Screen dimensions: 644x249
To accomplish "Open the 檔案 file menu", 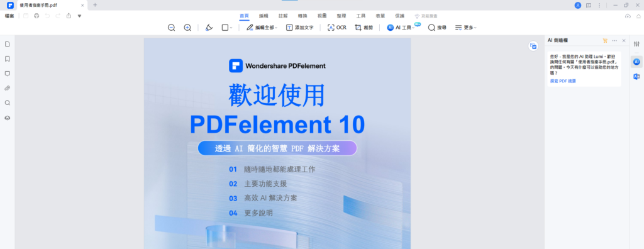I will (x=9, y=16).
